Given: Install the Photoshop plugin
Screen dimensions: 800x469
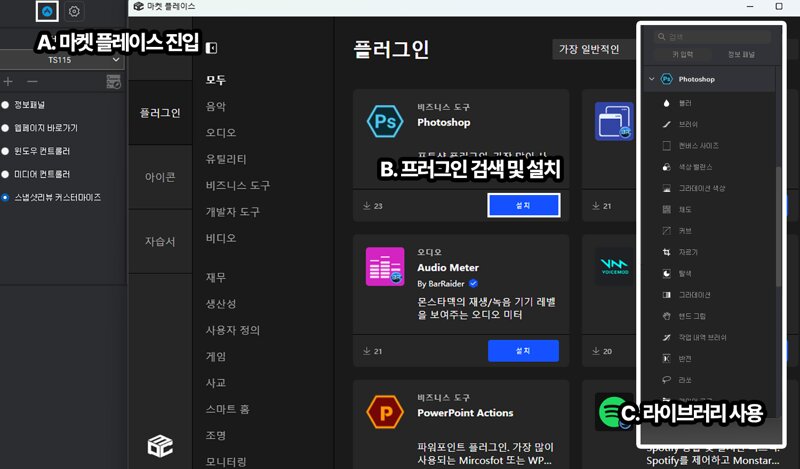Looking at the screenshot, I should [x=523, y=205].
